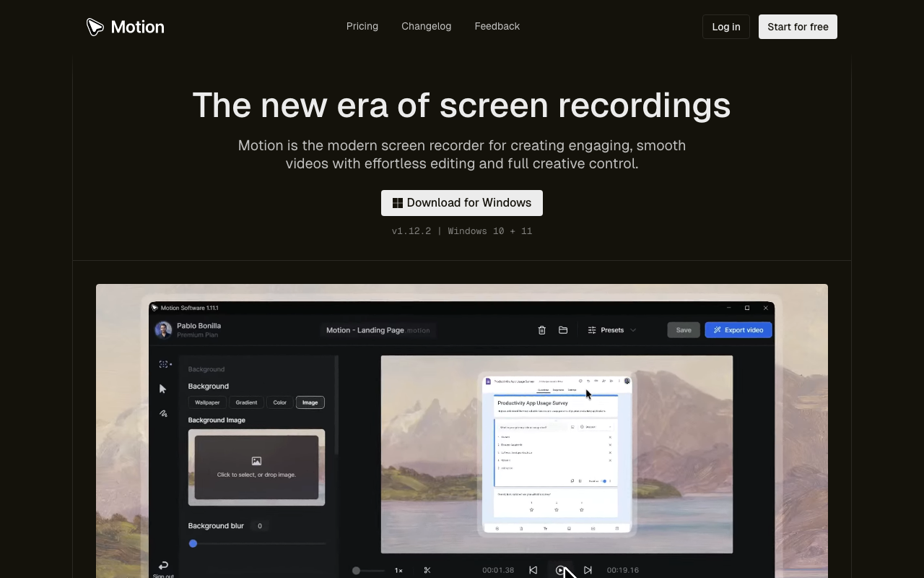Screen dimensions: 924x578
Task: Click the scissors cut icon below preview
Action: pyautogui.click(x=427, y=570)
